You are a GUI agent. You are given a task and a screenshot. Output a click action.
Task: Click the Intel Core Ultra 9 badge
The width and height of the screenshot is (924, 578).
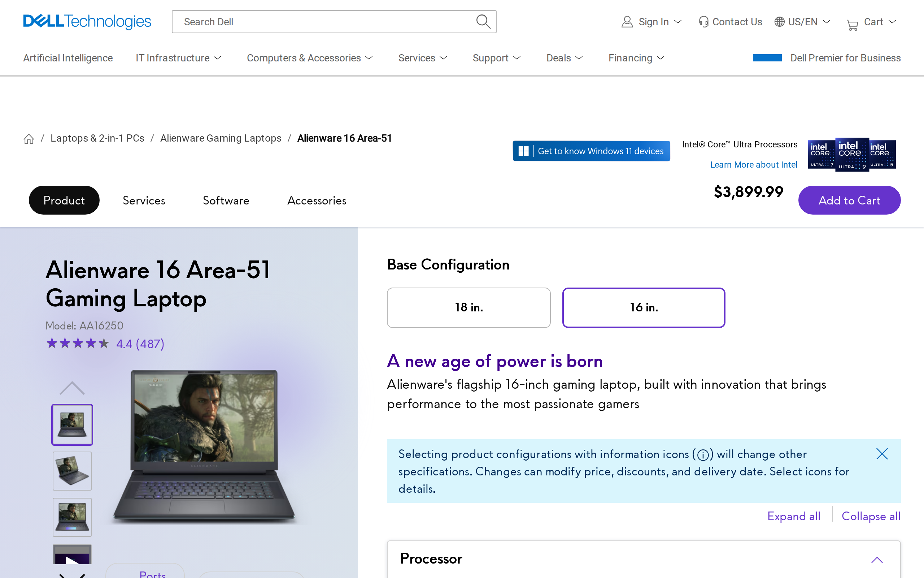852,155
